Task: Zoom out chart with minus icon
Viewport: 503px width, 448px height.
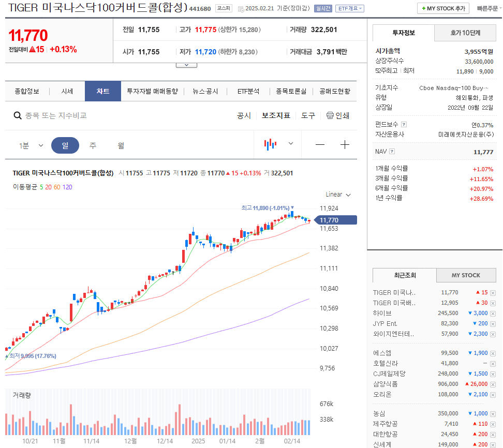Action: click(320, 145)
